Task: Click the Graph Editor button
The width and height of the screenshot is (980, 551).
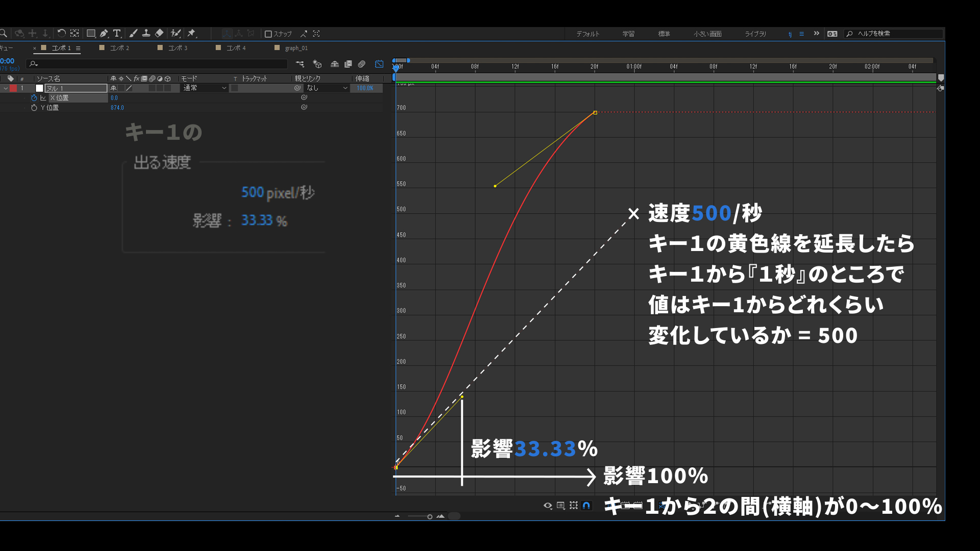Action: (379, 64)
